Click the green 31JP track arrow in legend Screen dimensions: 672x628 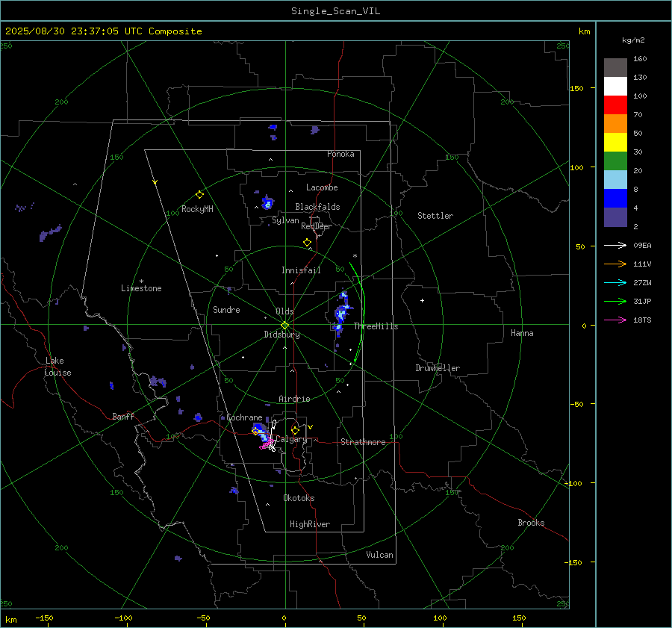[615, 302]
